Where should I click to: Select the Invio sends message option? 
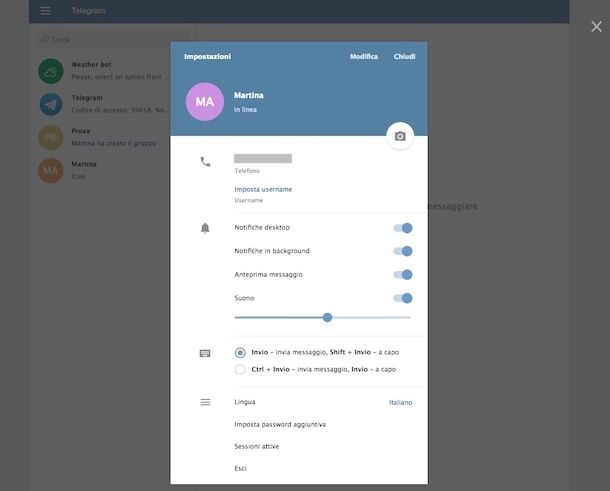tap(240, 352)
